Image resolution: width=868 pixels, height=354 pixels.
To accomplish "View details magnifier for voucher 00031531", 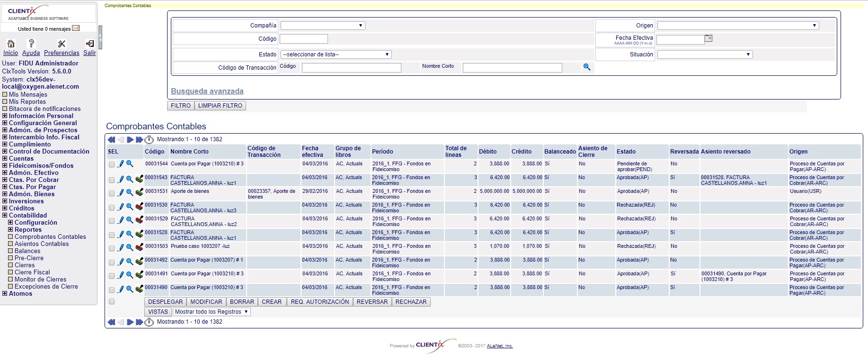I will [x=130, y=192].
